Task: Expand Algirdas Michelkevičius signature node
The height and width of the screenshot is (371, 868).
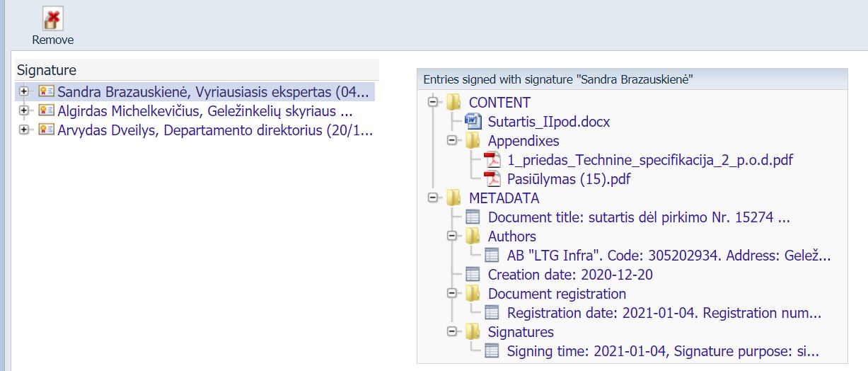Action: click(25, 110)
